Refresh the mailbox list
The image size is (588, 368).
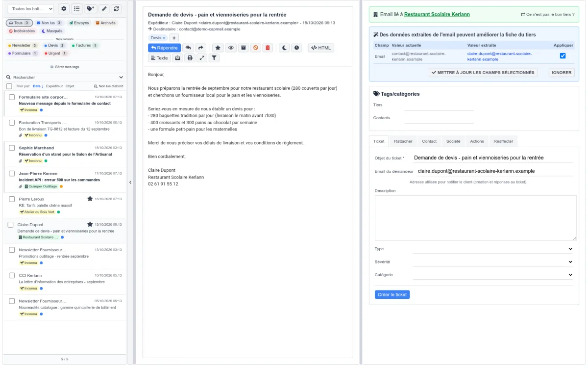coord(116,9)
